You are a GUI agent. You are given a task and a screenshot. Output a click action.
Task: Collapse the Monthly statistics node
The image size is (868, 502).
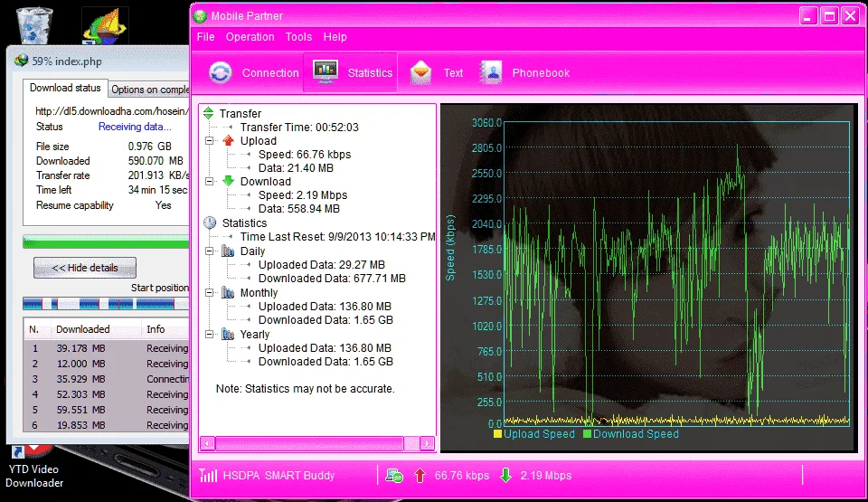[x=209, y=292]
